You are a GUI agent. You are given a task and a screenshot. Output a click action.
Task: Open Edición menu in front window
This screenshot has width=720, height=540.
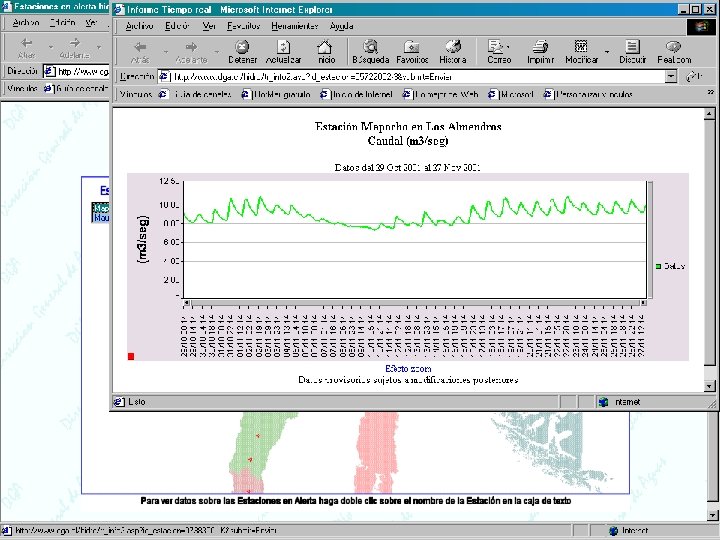pos(177,26)
